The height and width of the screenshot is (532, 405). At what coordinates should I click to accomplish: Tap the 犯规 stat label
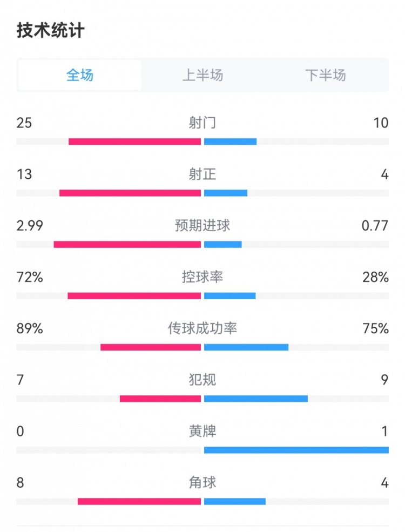[202, 380]
